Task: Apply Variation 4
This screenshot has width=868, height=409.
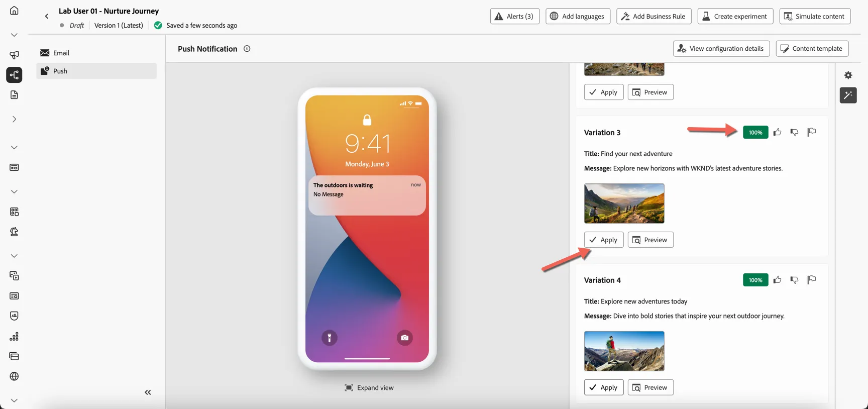Action: coord(604,387)
